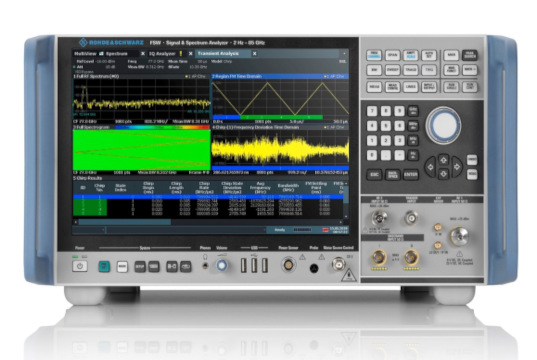Switch to the MultiView tab

click(x=85, y=54)
